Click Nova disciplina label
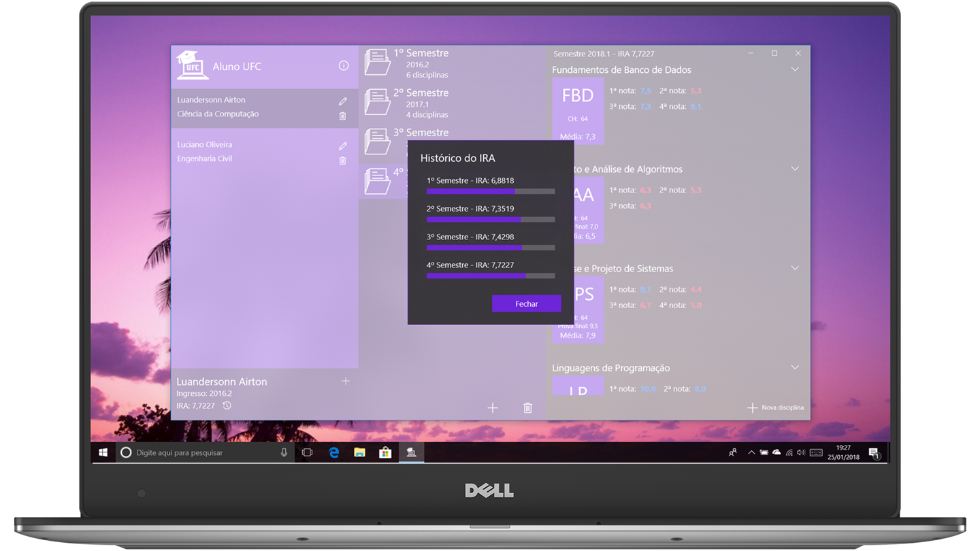 pyautogui.click(x=783, y=407)
